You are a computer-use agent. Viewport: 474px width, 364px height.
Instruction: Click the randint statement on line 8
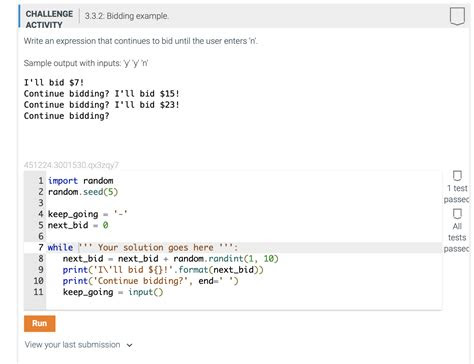(170, 259)
